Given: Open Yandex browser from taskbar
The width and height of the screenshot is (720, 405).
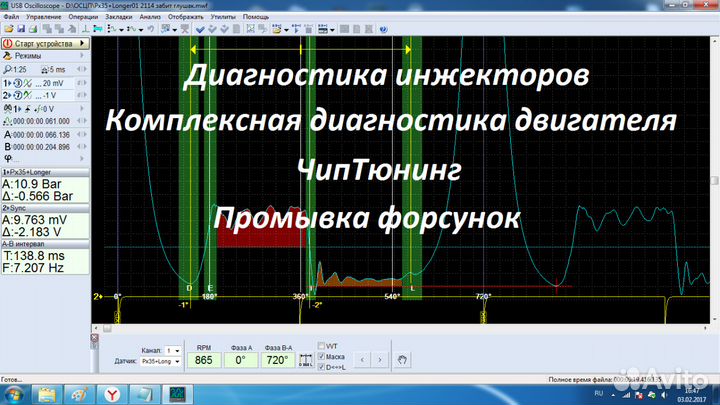Looking at the screenshot, I should tap(112, 395).
